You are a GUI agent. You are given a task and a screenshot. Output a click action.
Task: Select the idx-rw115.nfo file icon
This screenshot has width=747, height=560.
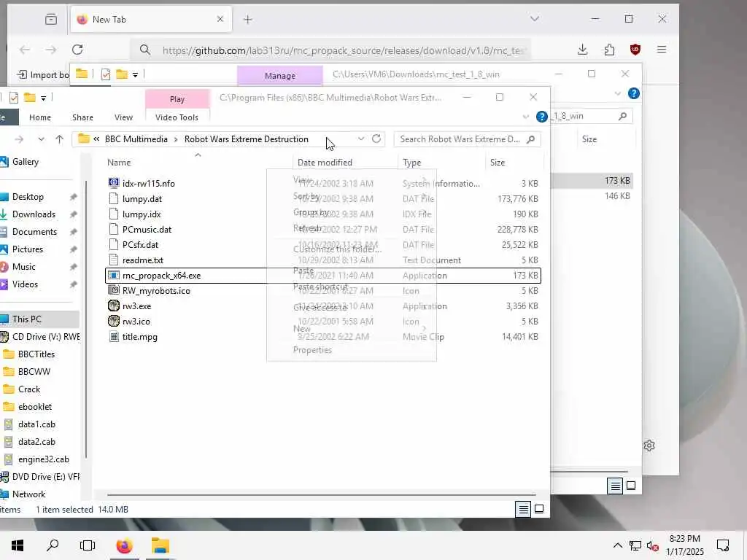click(x=113, y=183)
